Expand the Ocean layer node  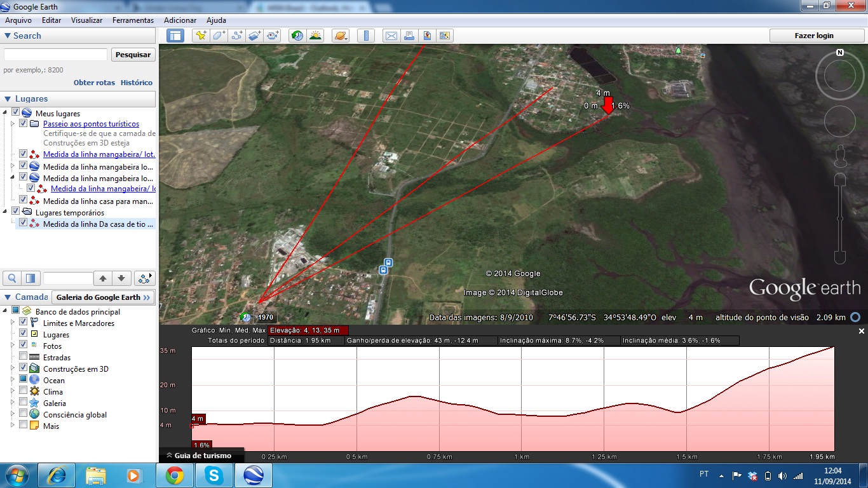pos(13,380)
